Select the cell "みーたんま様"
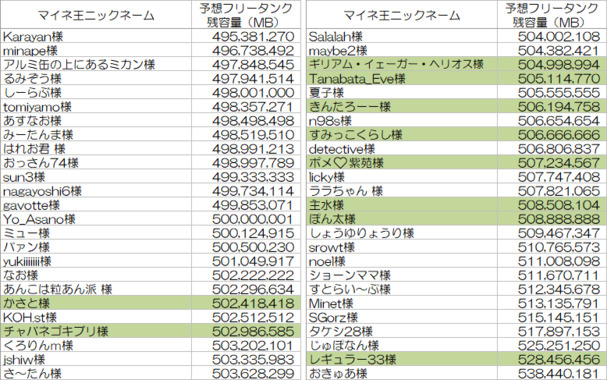Screen dimensions: 607x380 point(96,135)
